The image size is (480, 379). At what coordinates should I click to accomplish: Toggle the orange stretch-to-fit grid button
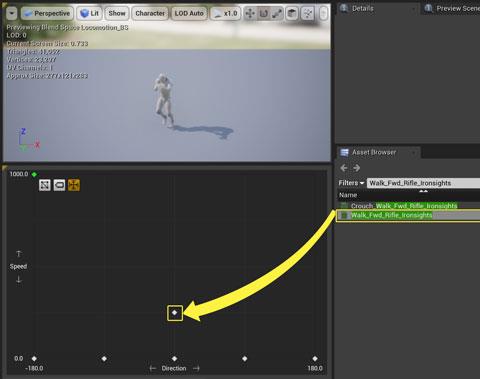coord(74,185)
